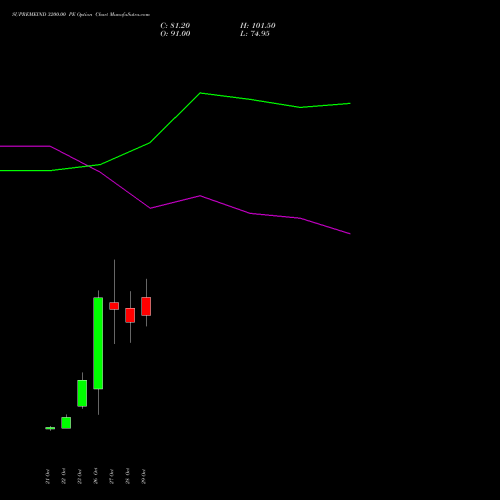Select the low value 'L: 74.95'
Image resolution: width=500 pixels, height=500 pixels.
255,34
